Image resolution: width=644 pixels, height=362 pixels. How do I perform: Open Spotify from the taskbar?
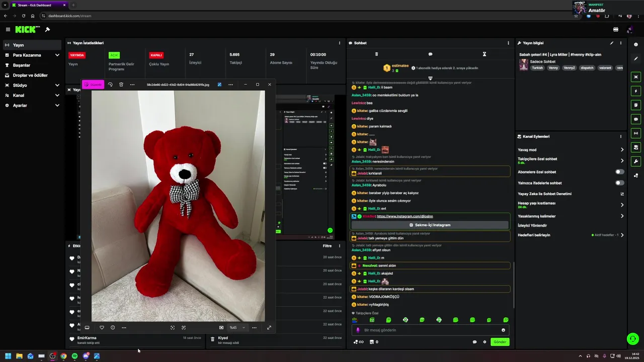tap(74, 356)
